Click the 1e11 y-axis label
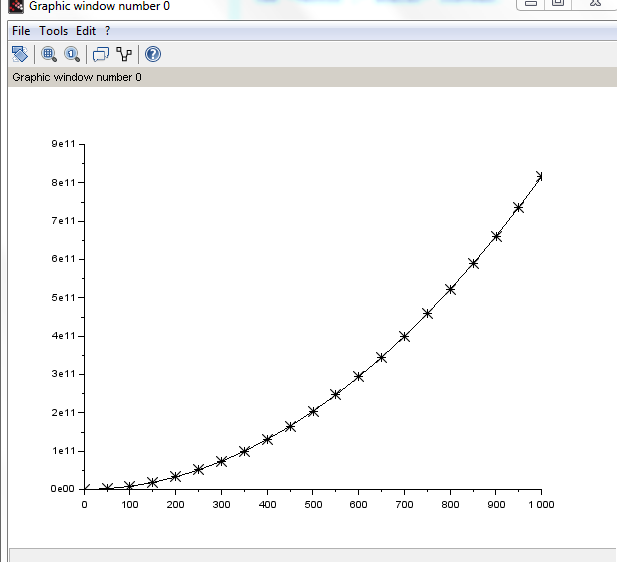Screen dimensions: 617x562 click(x=63, y=451)
